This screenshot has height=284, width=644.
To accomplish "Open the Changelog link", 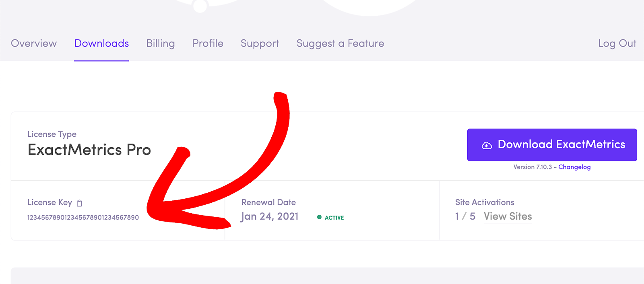I will pyautogui.click(x=574, y=167).
